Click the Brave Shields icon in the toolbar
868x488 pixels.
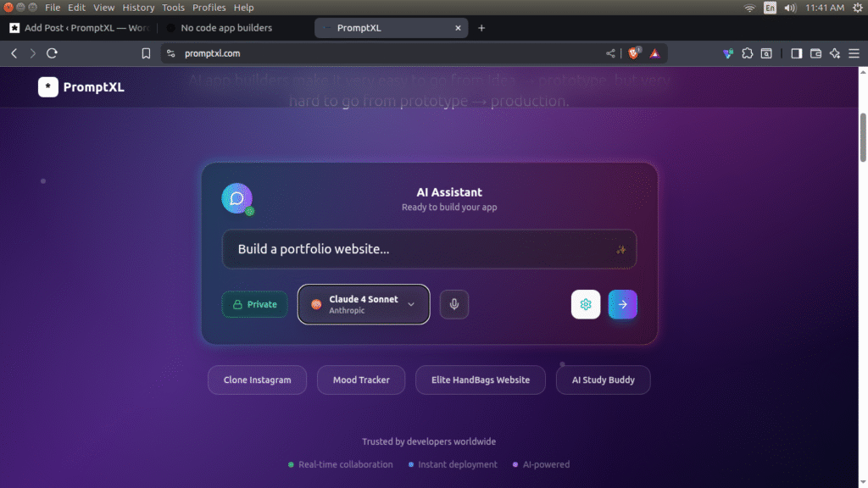click(x=634, y=53)
